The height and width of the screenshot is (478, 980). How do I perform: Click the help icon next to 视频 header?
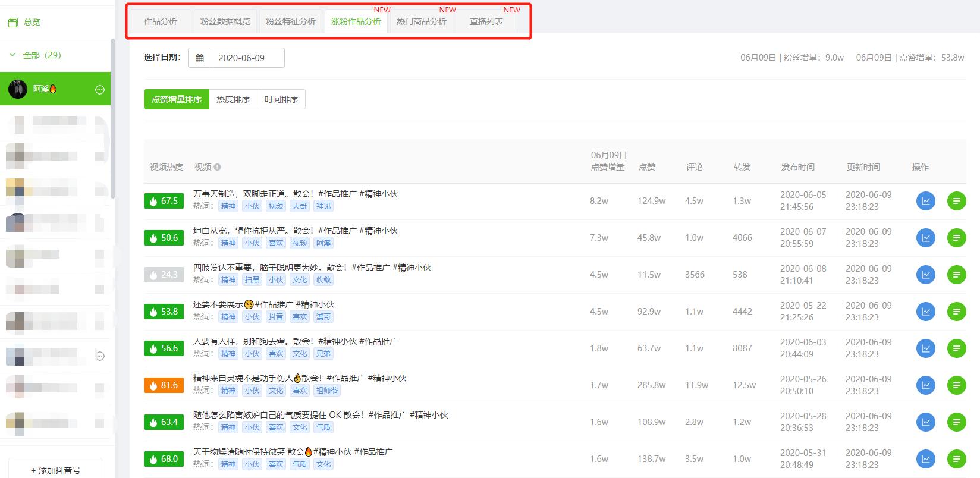[217, 167]
